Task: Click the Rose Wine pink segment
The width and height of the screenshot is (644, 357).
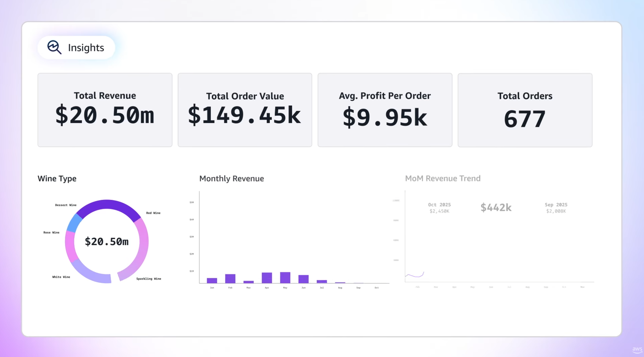Action: [x=70, y=247]
